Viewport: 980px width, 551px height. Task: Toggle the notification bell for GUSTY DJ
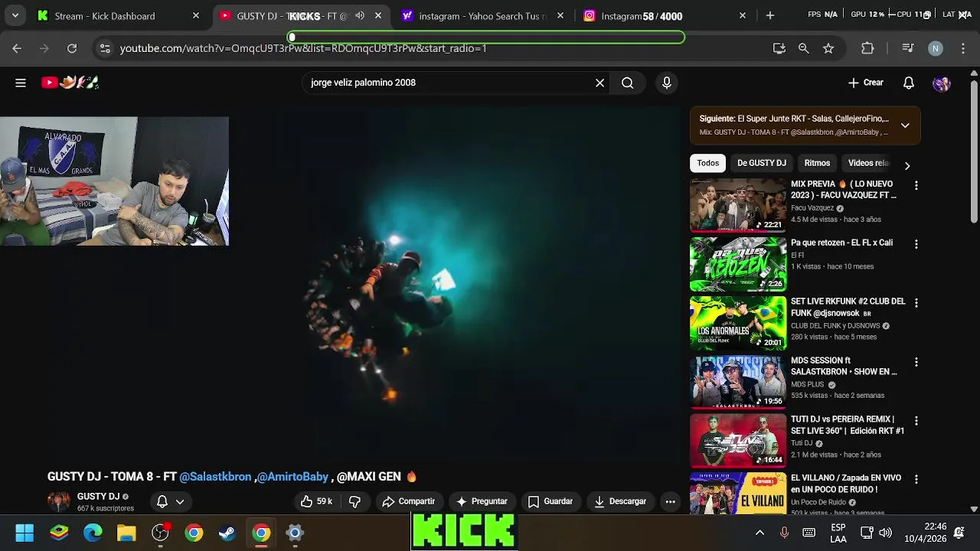(x=171, y=501)
